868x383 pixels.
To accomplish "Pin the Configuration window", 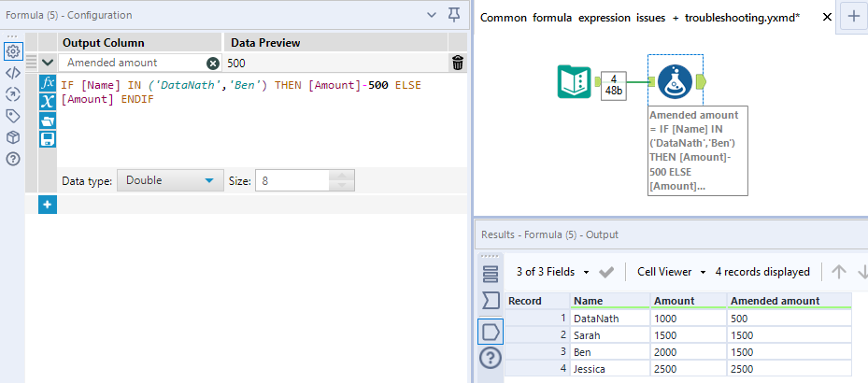I will click(x=454, y=15).
